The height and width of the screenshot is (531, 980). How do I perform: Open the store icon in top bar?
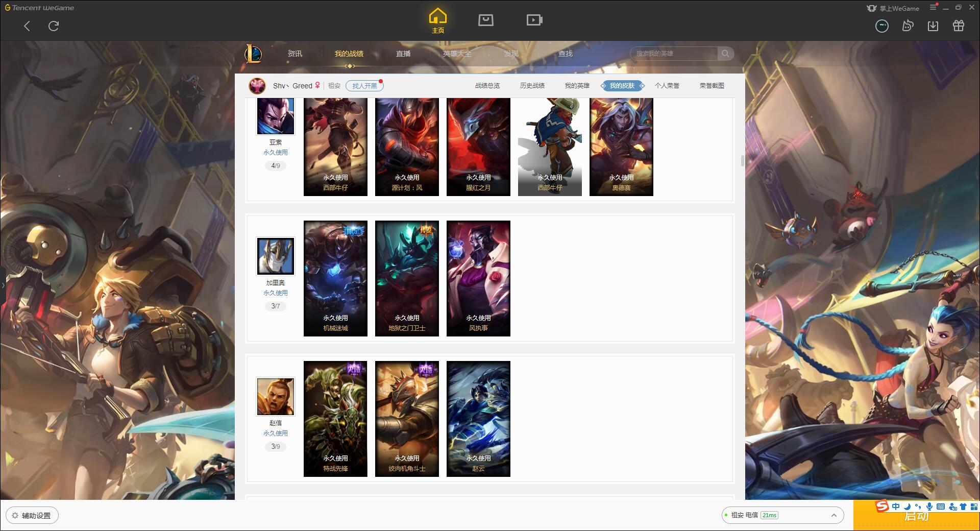point(485,20)
